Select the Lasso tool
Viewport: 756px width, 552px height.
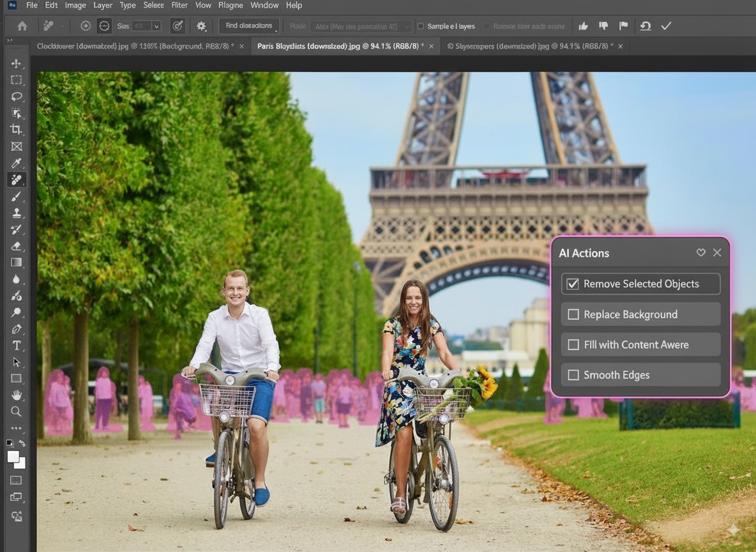tap(17, 96)
